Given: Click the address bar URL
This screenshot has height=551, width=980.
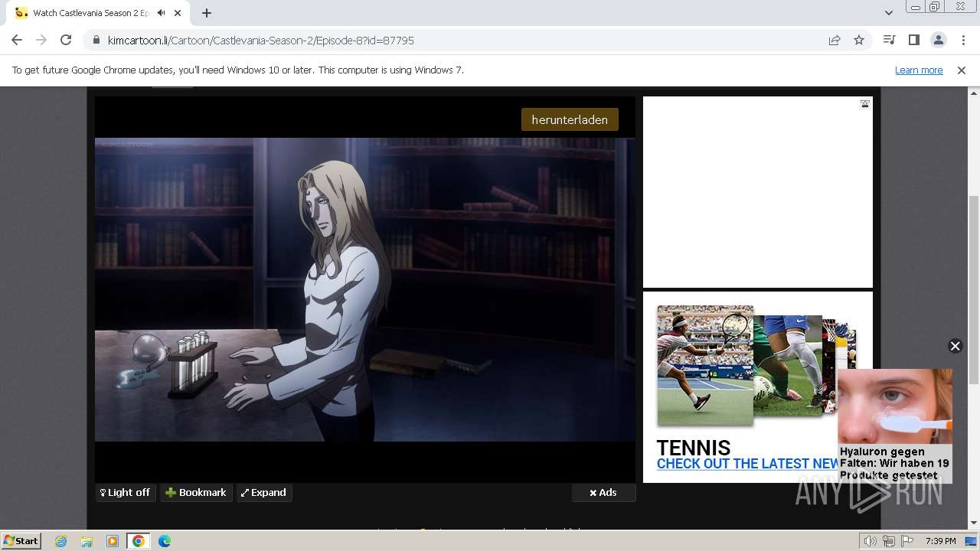Looking at the screenshot, I should click(261, 41).
